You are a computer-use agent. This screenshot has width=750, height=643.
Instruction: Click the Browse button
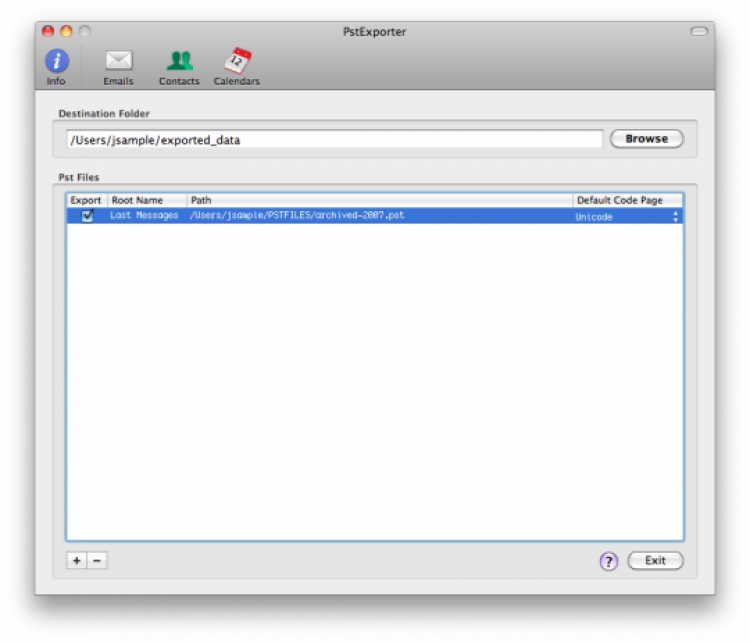coord(646,139)
